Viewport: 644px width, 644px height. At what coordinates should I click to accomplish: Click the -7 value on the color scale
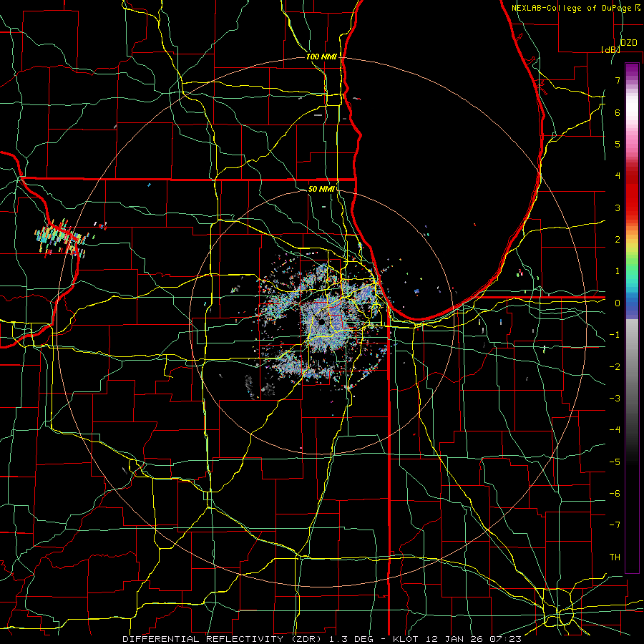click(x=615, y=525)
